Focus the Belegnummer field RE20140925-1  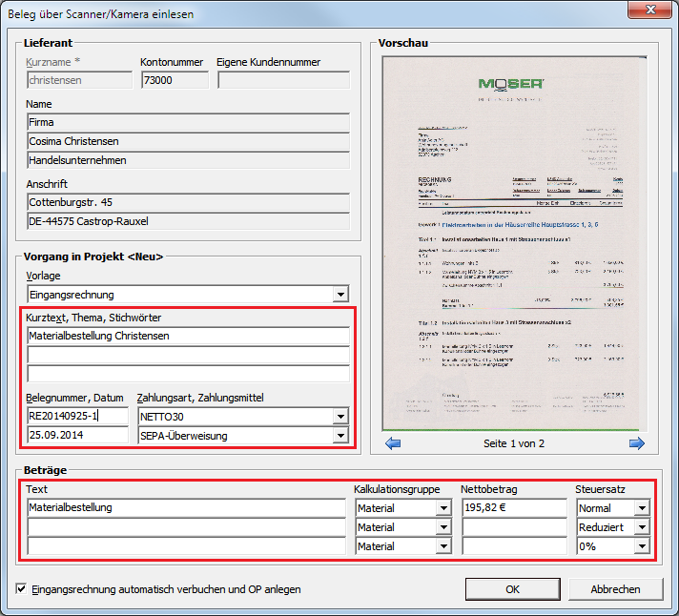coord(77,417)
